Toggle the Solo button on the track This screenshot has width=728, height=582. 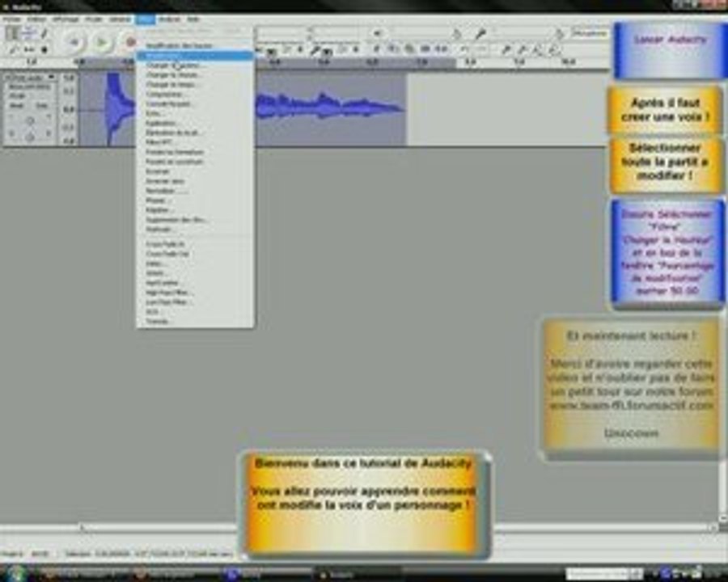pos(42,106)
